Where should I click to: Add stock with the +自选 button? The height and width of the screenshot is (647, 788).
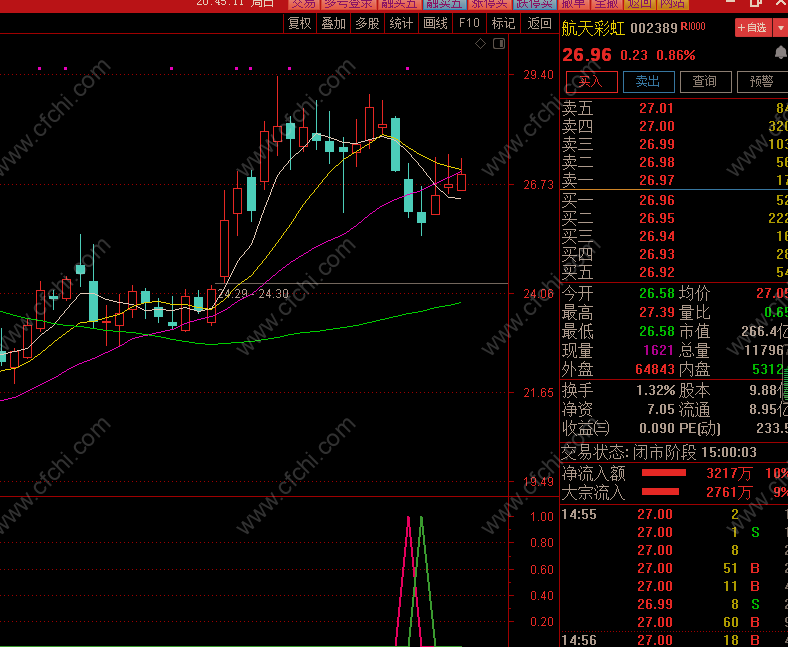(752, 27)
